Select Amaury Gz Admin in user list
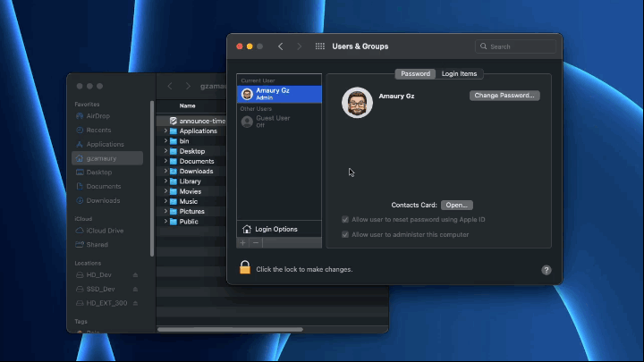The width and height of the screenshot is (644, 362). (279, 94)
